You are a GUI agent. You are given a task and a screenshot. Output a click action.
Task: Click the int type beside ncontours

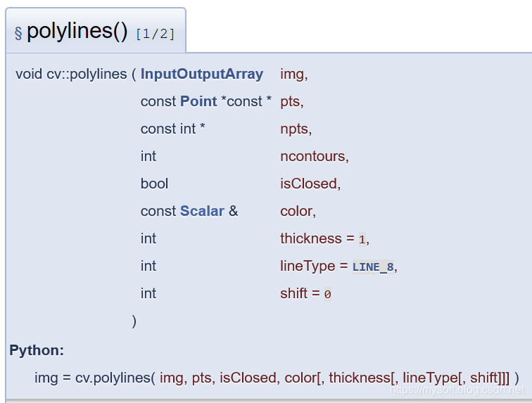[x=148, y=156]
